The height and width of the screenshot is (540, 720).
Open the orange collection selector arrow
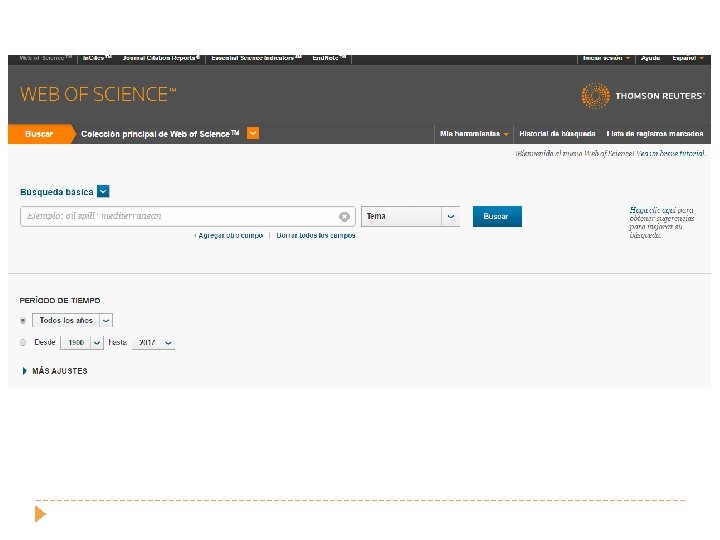coord(253,134)
